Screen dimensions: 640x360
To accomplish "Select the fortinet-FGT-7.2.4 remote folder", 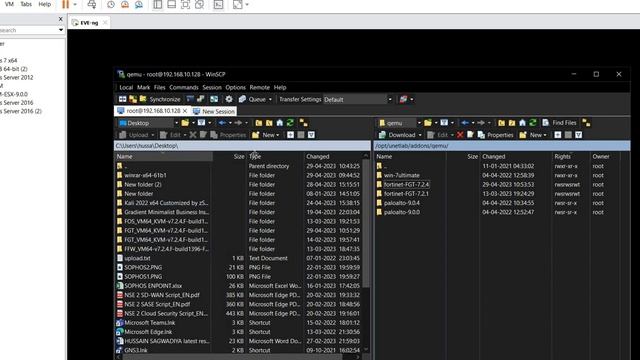I will 407,184.
